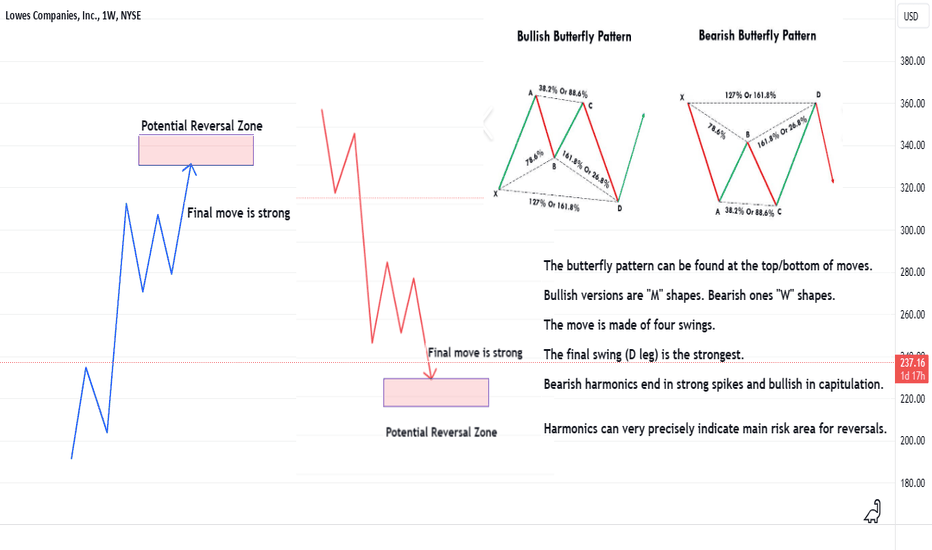Click the green arrow tip of bullish diagram

pyautogui.click(x=643, y=115)
